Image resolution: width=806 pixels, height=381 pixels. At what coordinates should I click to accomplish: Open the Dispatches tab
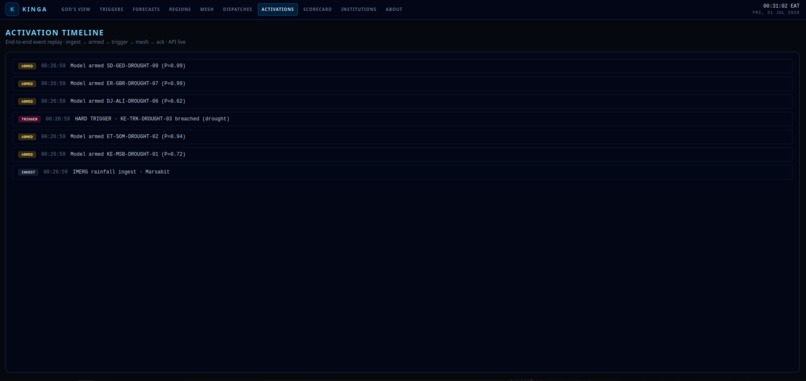click(237, 9)
